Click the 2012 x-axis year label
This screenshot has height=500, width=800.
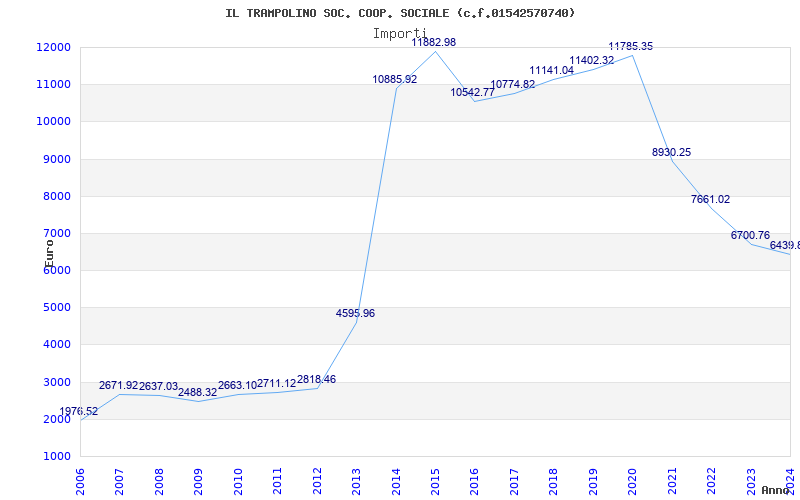[317, 481]
